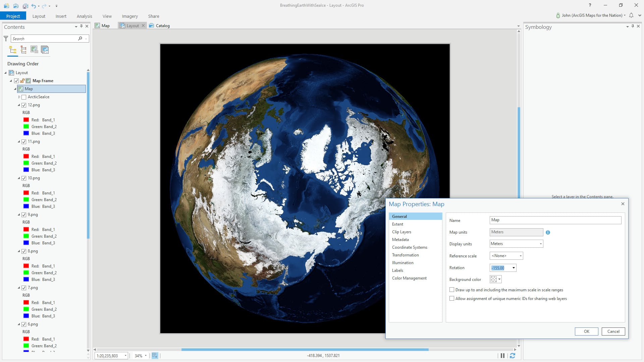Image resolution: width=644 pixels, height=362 pixels.
Task: Uncheck the 12.png layer visibility checkbox
Action: (x=24, y=105)
